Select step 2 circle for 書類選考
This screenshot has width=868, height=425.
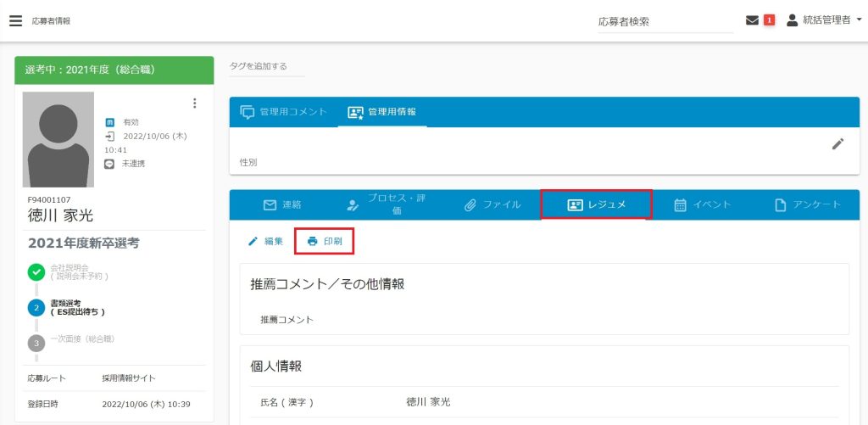36,307
